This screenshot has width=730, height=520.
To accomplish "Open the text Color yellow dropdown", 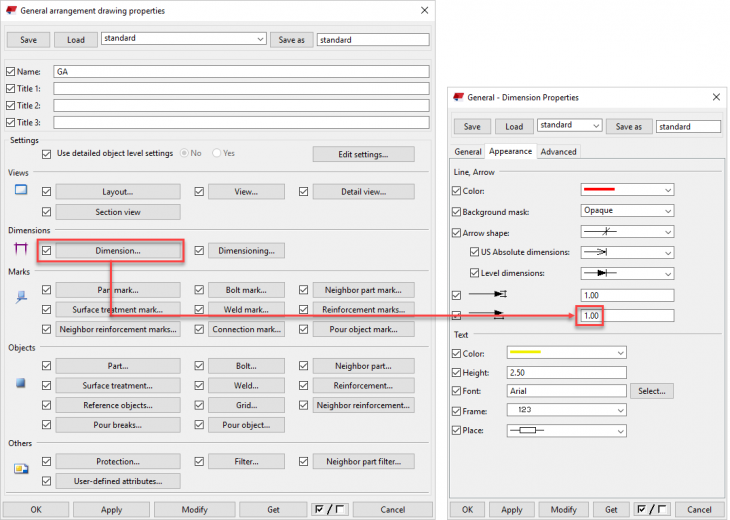I will [567, 352].
